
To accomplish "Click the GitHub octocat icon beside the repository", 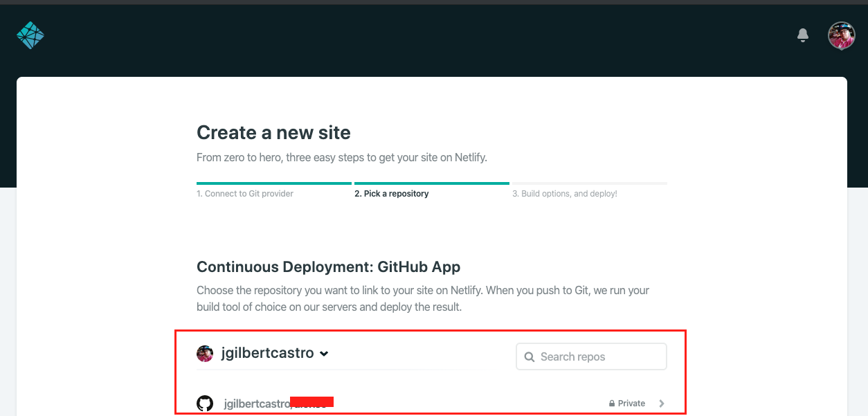I will point(206,402).
